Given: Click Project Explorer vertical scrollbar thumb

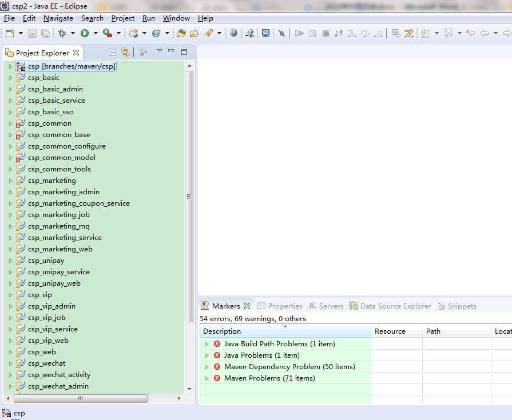Looking at the screenshot, I should coord(189,197).
